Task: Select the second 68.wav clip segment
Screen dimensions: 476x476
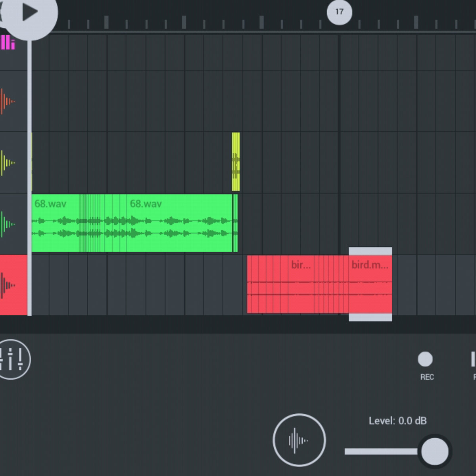Action: pyautogui.click(x=178, y=223)
